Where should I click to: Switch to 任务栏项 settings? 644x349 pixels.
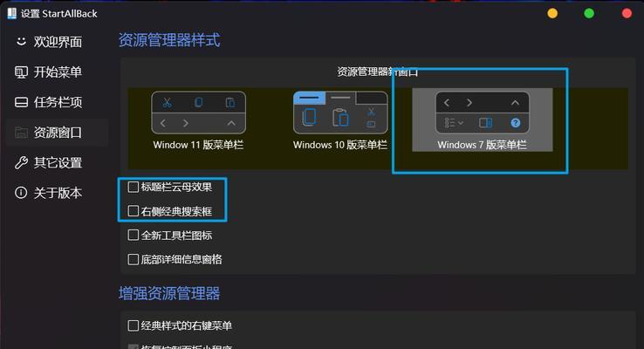(58, 102)
